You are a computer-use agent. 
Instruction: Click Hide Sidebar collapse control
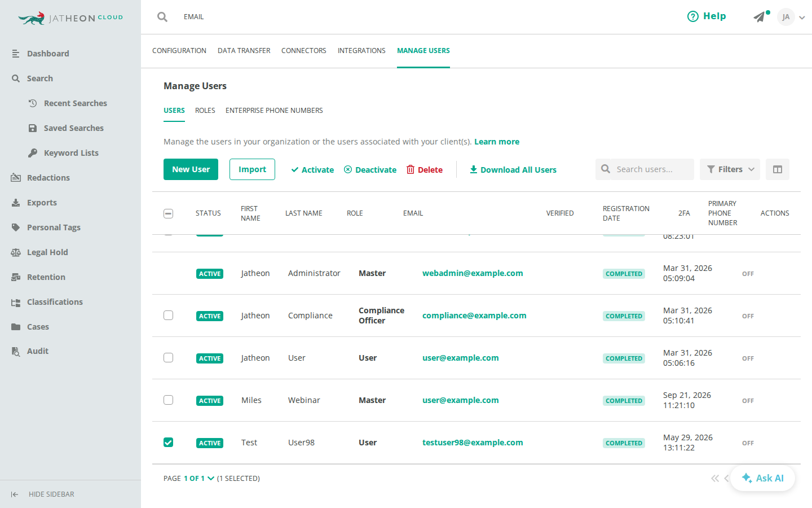point(42,494)
